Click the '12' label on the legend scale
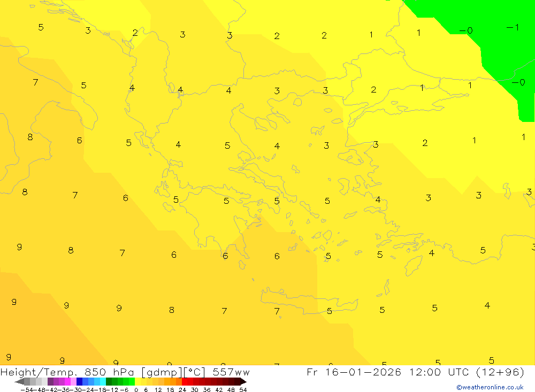Image resolution: width=535 pixels, height=392 pixels. 158,390
